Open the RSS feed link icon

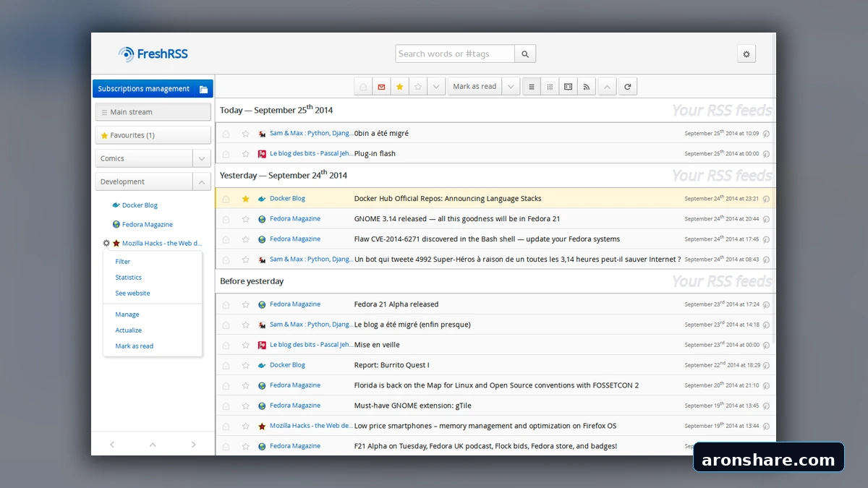(x=587, y=87)
